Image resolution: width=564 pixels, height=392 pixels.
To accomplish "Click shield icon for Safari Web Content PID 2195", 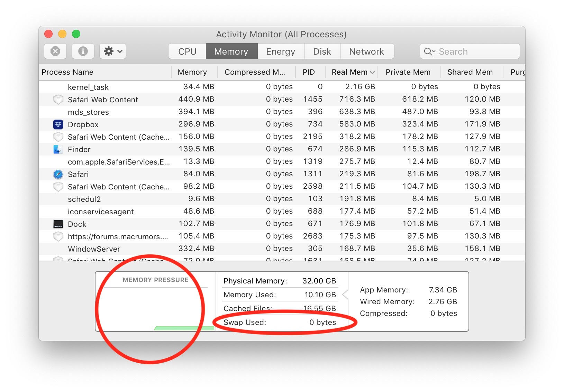I will click(x=58, y=137).
